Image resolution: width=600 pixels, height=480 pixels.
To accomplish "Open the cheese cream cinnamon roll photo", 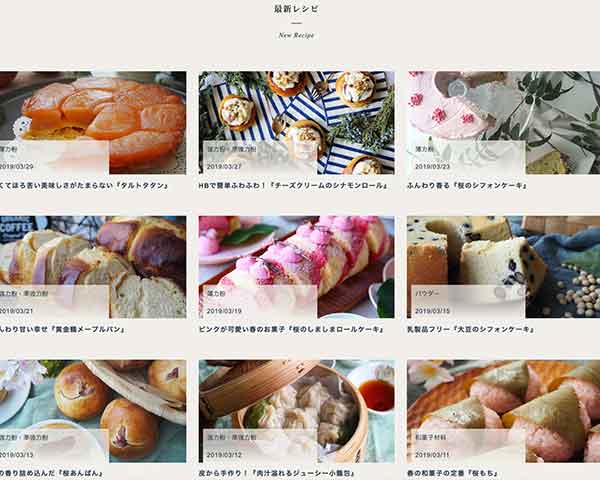I will click(297, 123).
